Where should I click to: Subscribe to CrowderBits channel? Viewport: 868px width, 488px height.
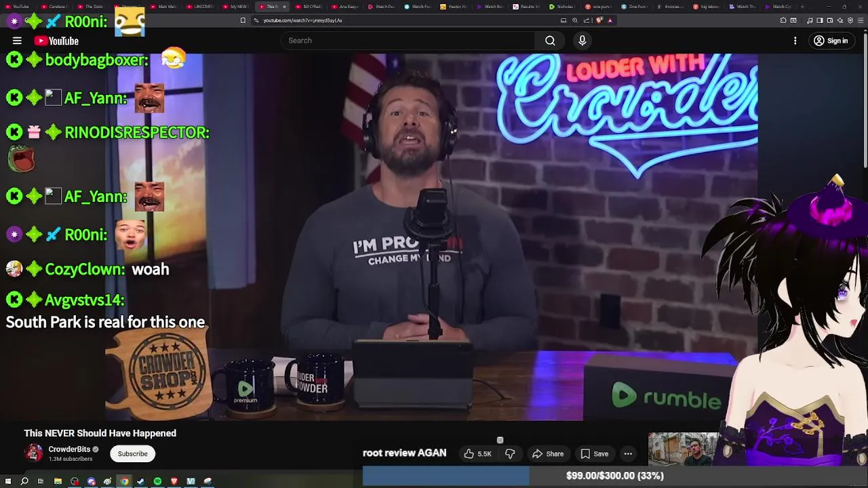pos(133,454)
